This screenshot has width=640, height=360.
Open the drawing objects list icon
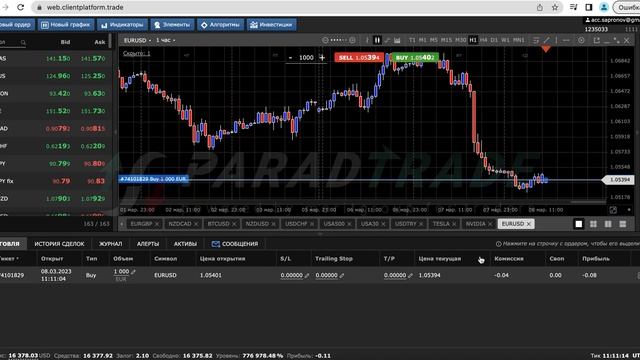tap(536, 40)
